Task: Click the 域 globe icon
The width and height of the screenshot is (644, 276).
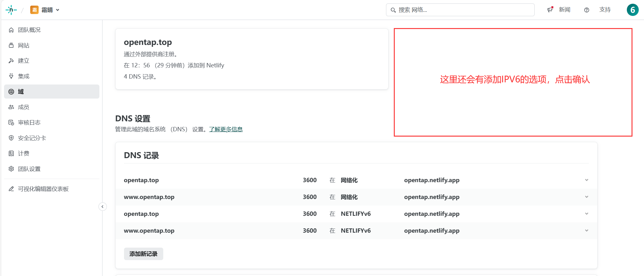Action: (x=11, y=92)
